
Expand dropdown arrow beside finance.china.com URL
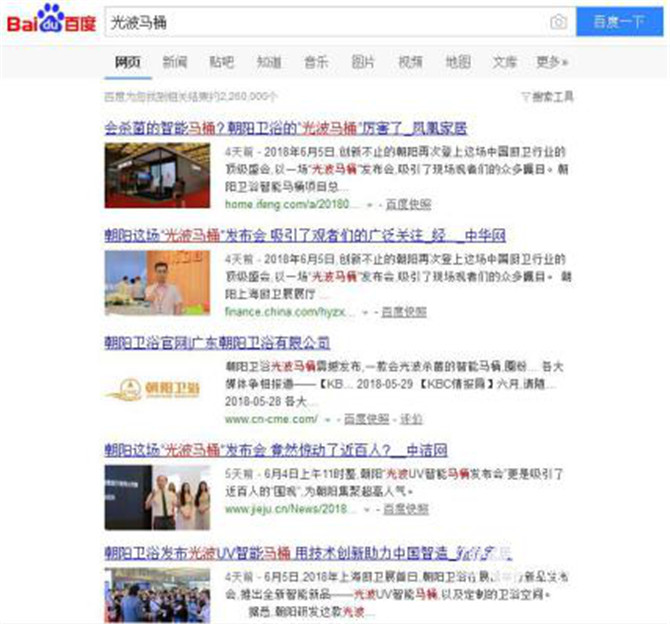tap(365, 313)
